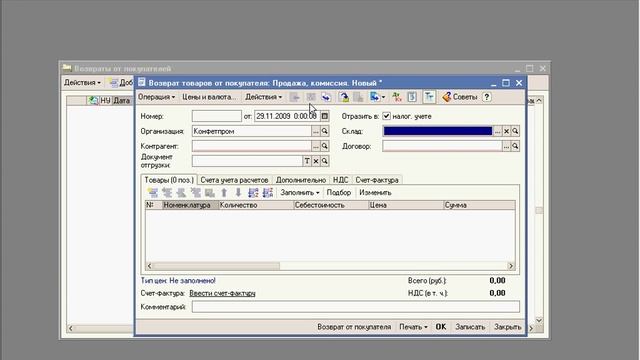640x360 pixels.
Task: Click the Контрагент input field
Action: pos(252,146)
